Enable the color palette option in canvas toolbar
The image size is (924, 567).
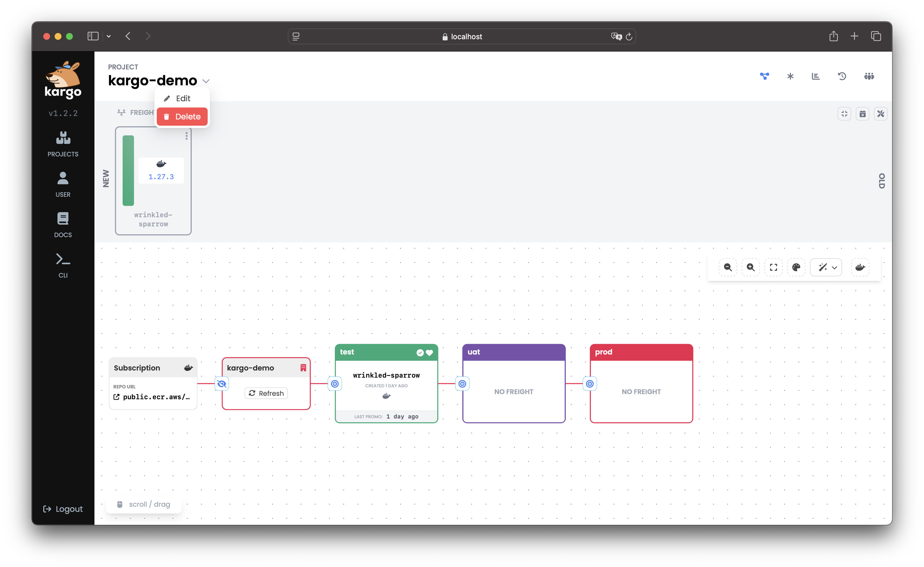pyautogui.click(x=796, y=267)
